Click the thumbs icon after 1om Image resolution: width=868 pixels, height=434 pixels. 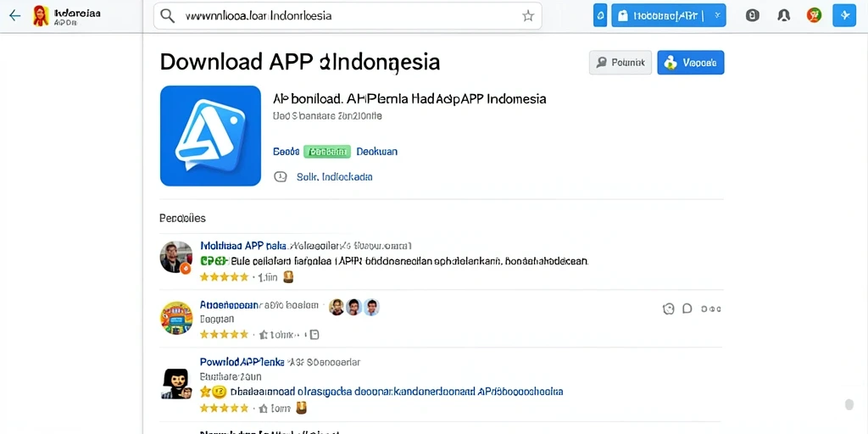click(301, 408)
